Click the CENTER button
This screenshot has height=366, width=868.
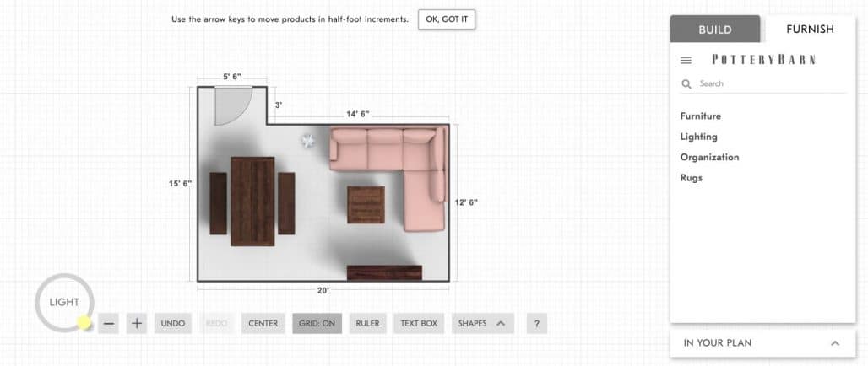(x=263, y=324)
